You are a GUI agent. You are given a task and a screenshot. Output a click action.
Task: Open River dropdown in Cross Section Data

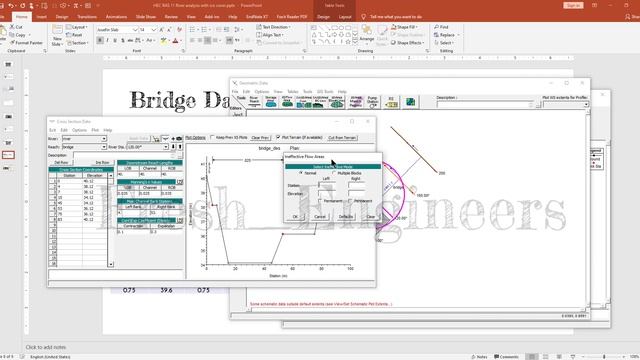[104, 139]
